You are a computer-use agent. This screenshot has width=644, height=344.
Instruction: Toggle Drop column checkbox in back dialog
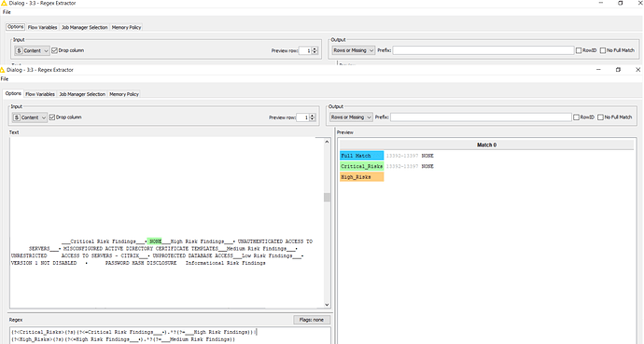pos(55,50)
